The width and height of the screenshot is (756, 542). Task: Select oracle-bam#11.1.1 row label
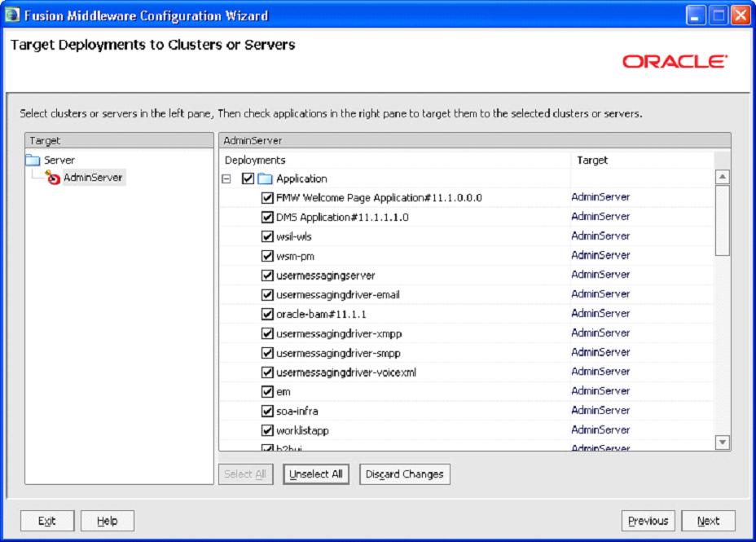321,314
